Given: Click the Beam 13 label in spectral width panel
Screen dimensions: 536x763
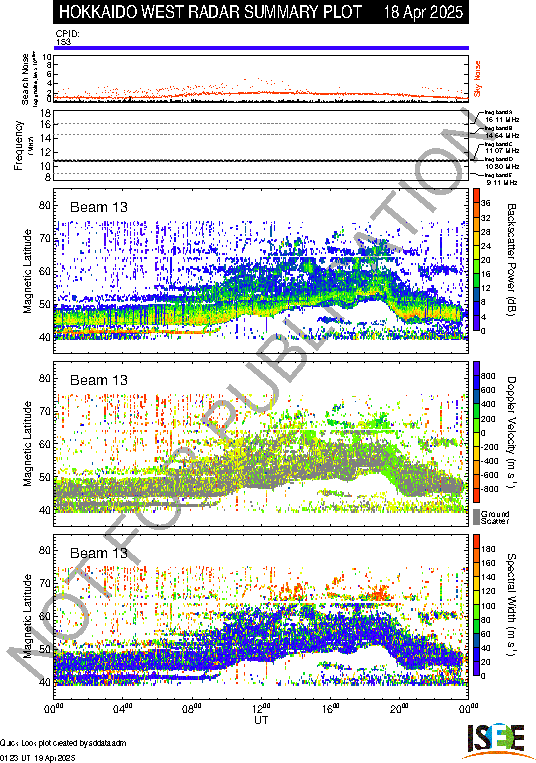Looking at the screenshot, I should 99,553.
